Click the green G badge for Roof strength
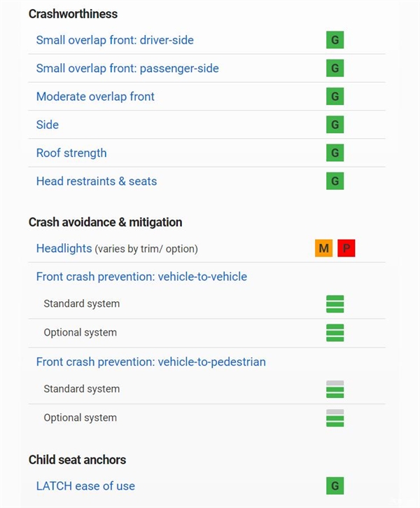 335,153
